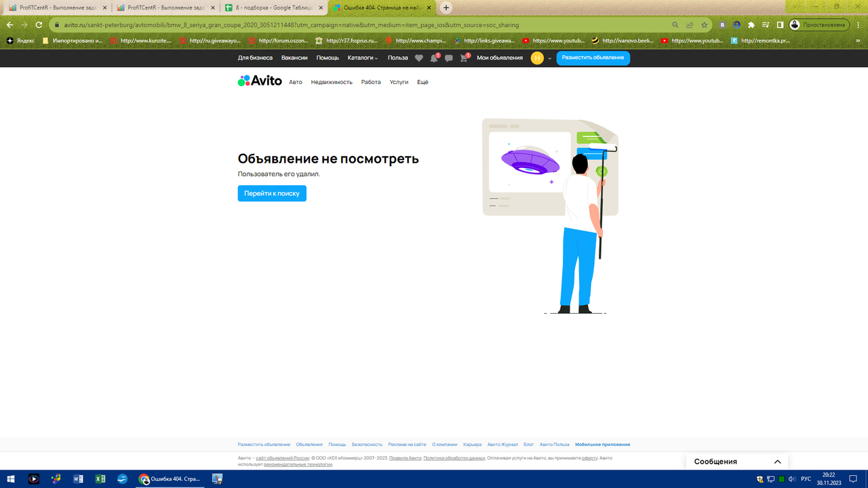The width and height of the screenshot is (868, 488).
Task: Click the Перейти к поиску button
Action: (x=271, y=193)
